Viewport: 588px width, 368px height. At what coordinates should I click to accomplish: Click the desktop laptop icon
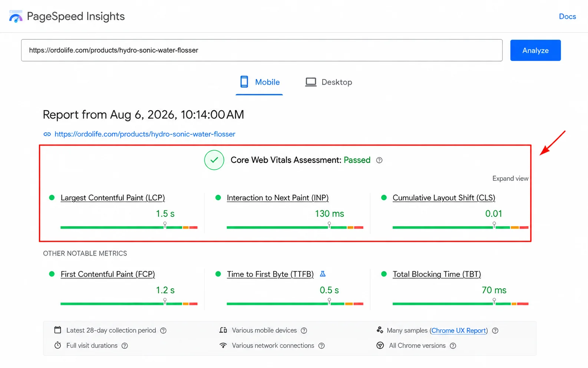point(311,82)
